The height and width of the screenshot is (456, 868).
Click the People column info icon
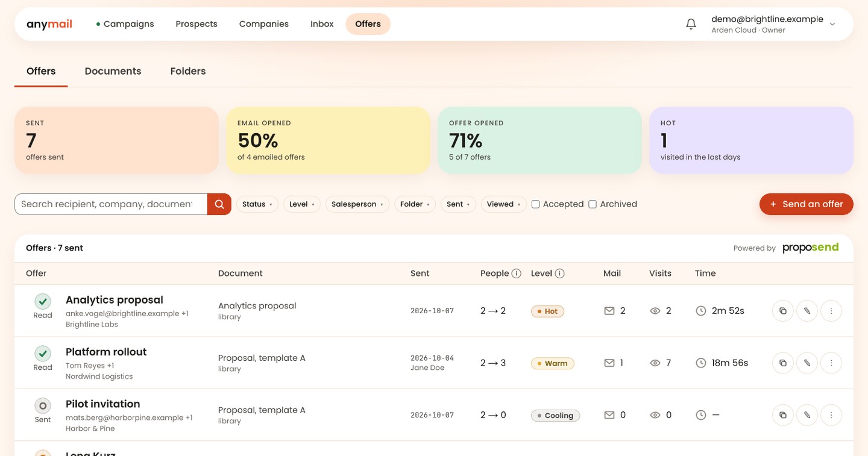517,273
